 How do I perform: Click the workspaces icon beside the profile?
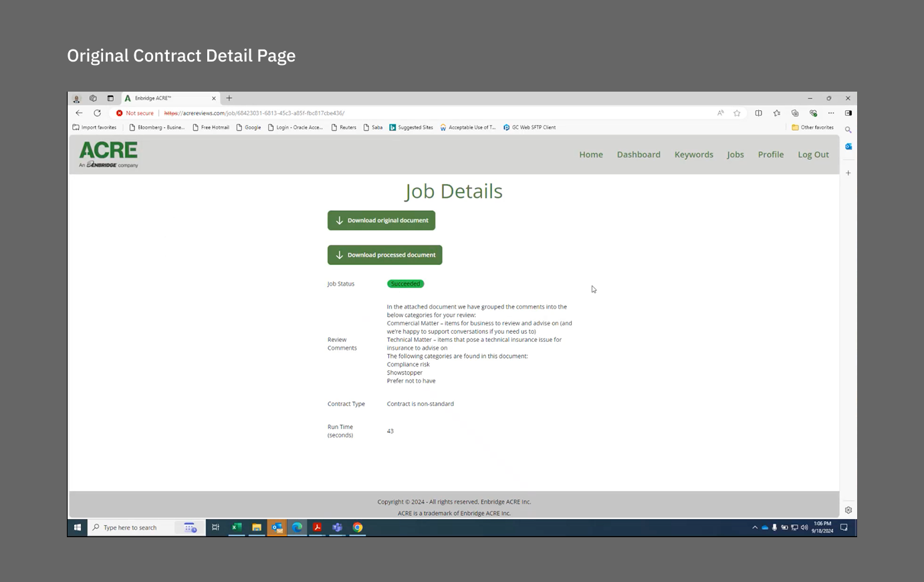point(93,98)
